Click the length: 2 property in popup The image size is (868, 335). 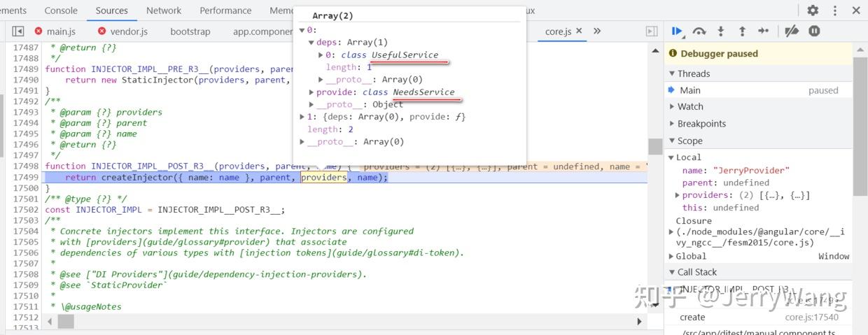tap(330, 129)
